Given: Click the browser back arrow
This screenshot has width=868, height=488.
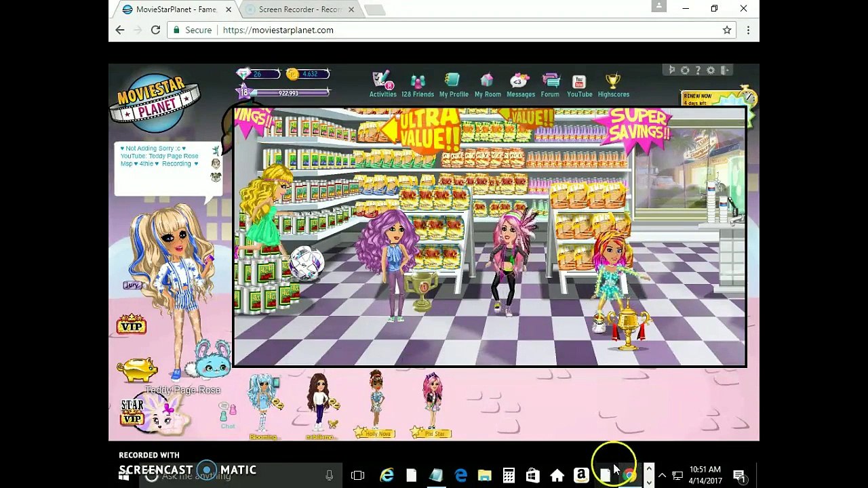Looking at the screenshot, I should (x=120, y=30).
